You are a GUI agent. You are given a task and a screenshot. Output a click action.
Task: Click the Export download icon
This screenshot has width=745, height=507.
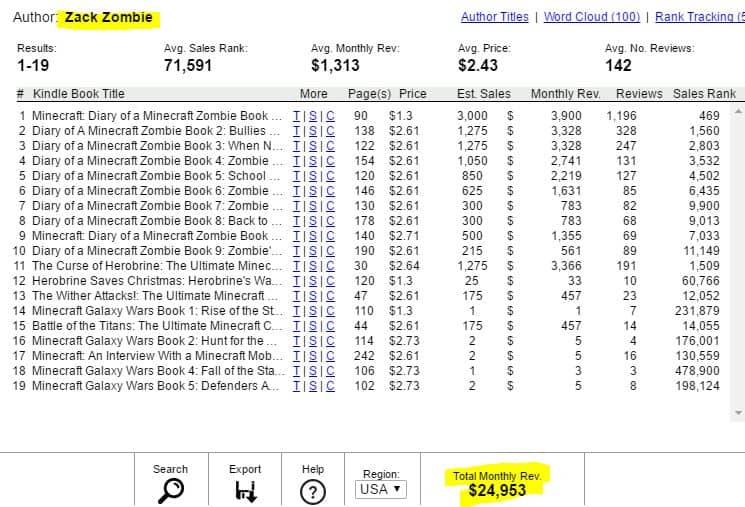point(246,491)
